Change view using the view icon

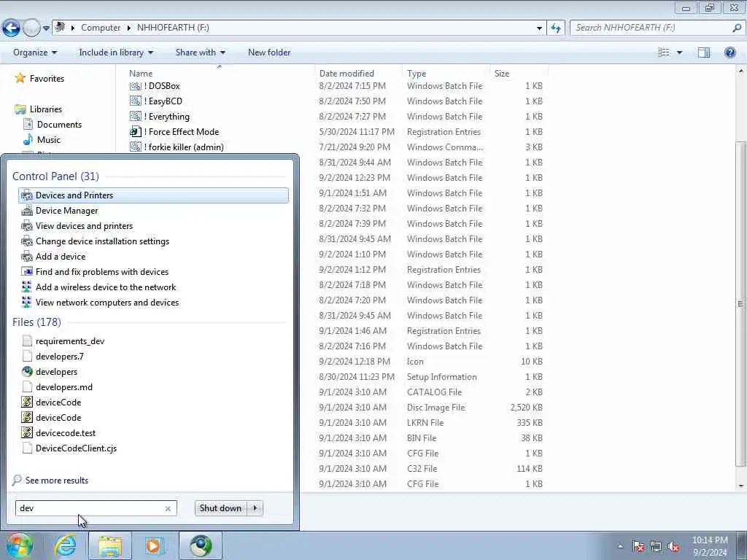pos(664,52)
